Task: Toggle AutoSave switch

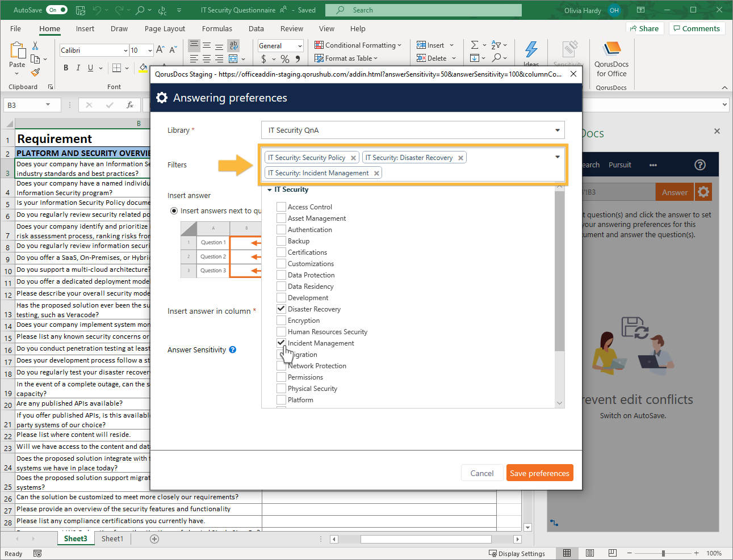Action: [x=57, y=10]
